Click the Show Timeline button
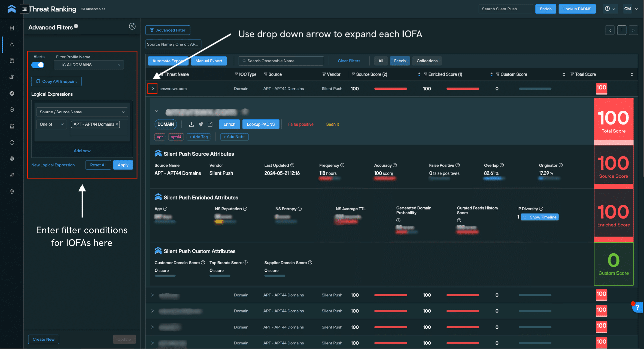 coord(540,217)
